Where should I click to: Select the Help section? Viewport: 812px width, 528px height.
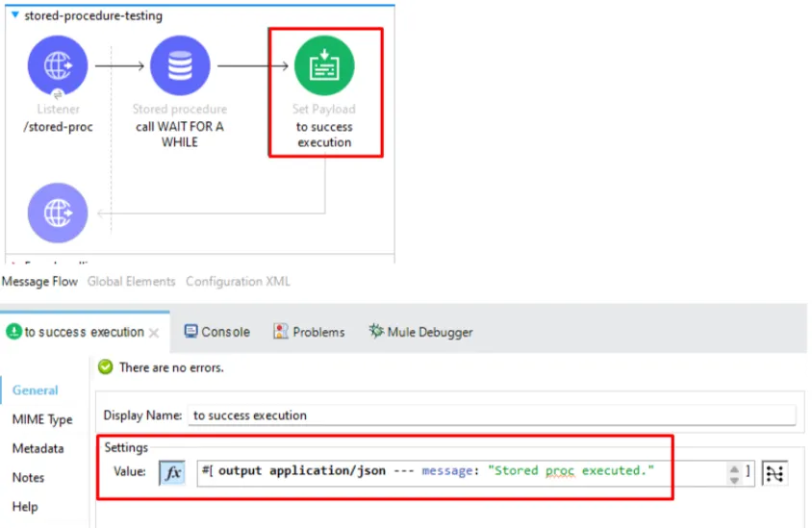(25, 506)
